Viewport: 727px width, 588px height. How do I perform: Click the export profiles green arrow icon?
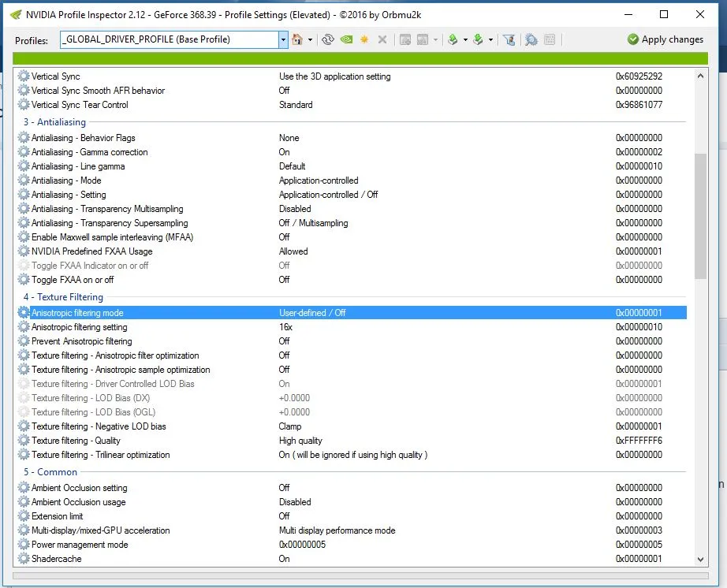pyautogui.click(x=453, y=40)
